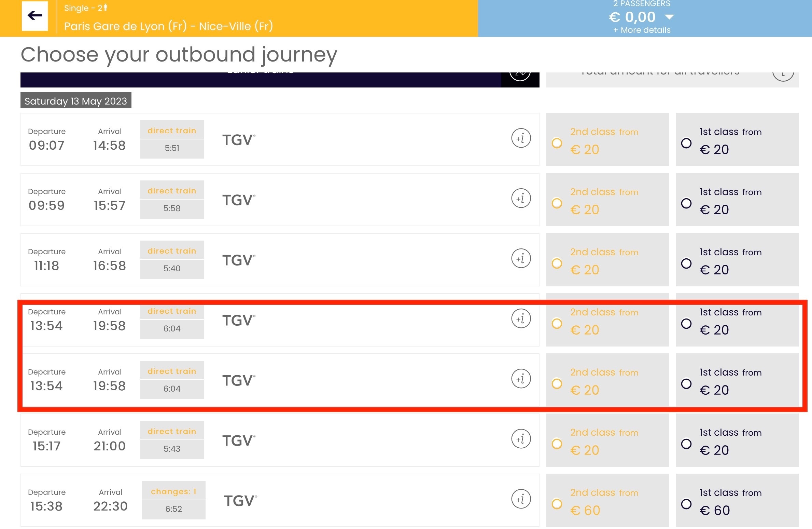The image size is (812, 529).
Task: Click the earlier trains arrow icon
Action: [520, 76]
